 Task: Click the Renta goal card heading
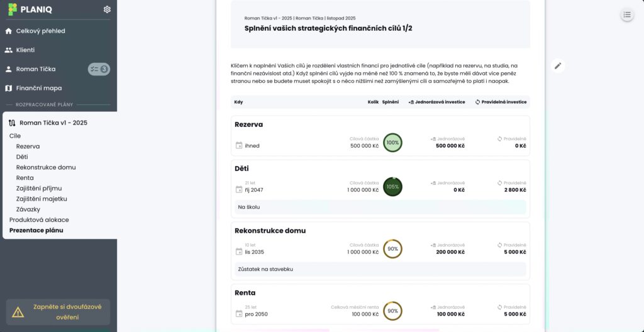245,293
